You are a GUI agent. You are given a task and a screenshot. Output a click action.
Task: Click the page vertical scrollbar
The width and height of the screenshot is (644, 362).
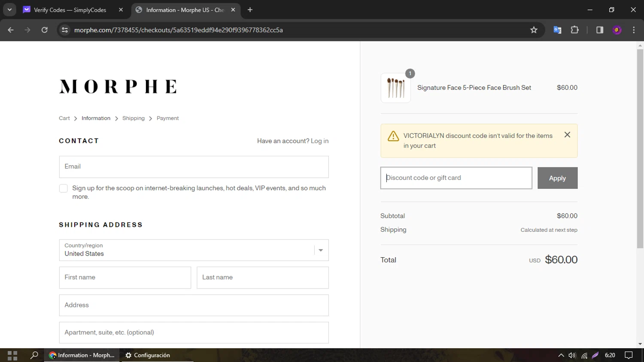pyautogui.click(x=640, y=149)
